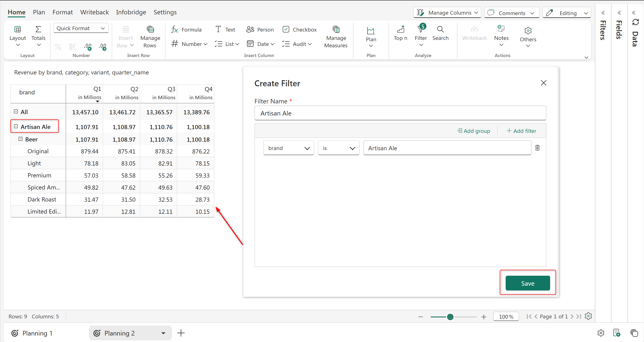The image size is (644, 342).
Task: Insert a Person column
Action: 260,29
